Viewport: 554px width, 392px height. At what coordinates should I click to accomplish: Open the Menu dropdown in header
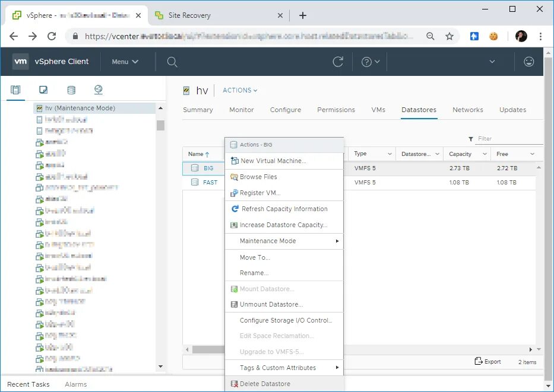click(125, 62)
